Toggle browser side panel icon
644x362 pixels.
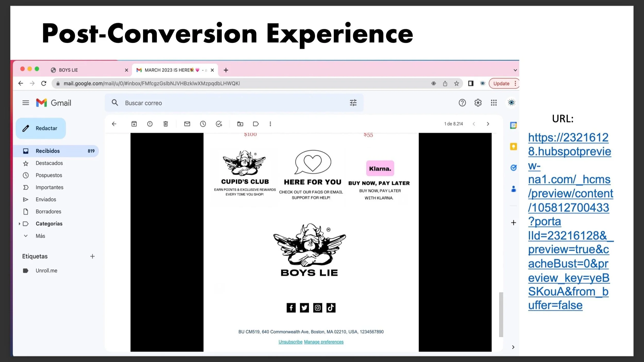point(471,83)
